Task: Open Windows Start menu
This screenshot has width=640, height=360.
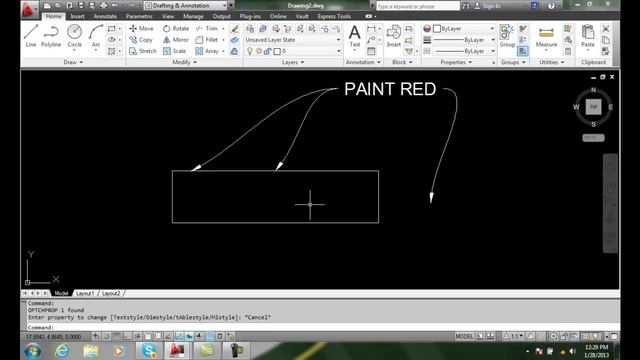Action: 33,351
